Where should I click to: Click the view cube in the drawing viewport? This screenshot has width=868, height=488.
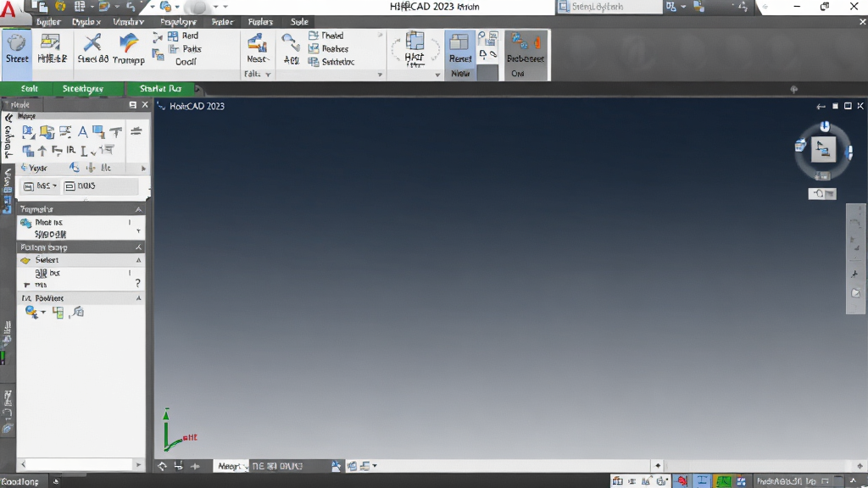point(823,150)
